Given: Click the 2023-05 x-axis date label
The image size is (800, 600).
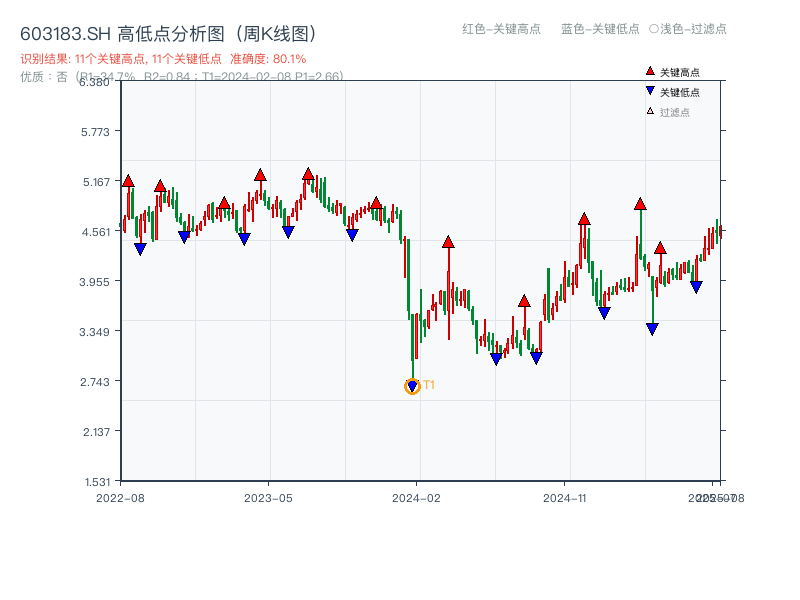Looking at the screenshot, I should click(268, 497).
